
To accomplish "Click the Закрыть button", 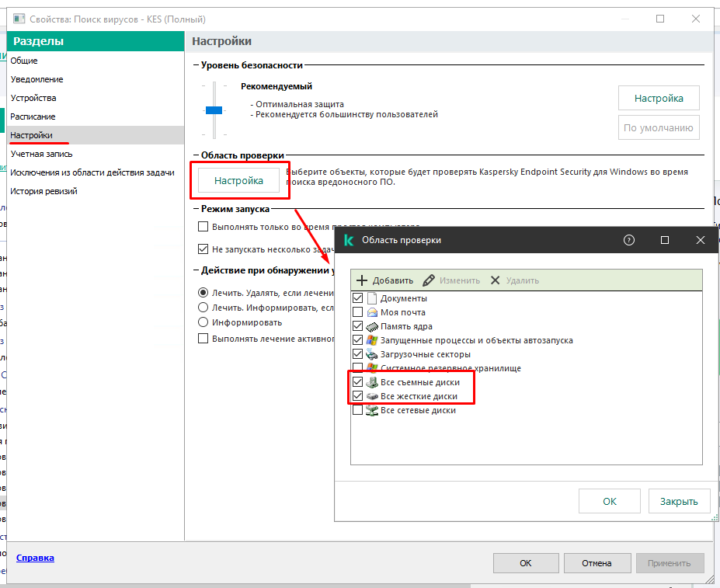I will pyautogui.click(x=679, y=501).
